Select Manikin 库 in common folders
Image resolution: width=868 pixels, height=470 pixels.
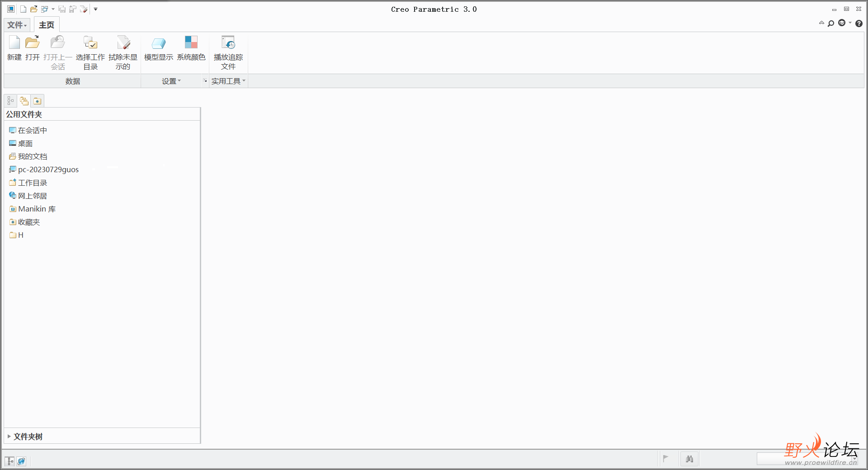coord(33,209)
